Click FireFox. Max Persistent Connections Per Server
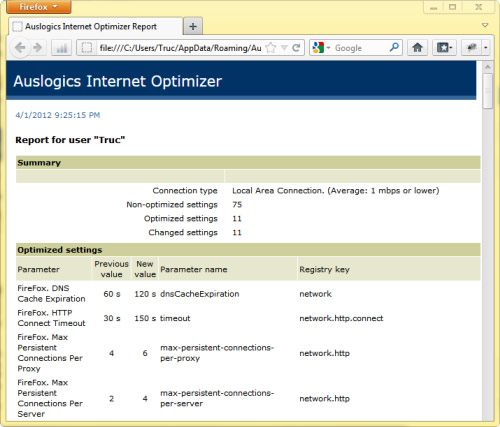Viewport: 500px width, 427px height. coord(50,398)
